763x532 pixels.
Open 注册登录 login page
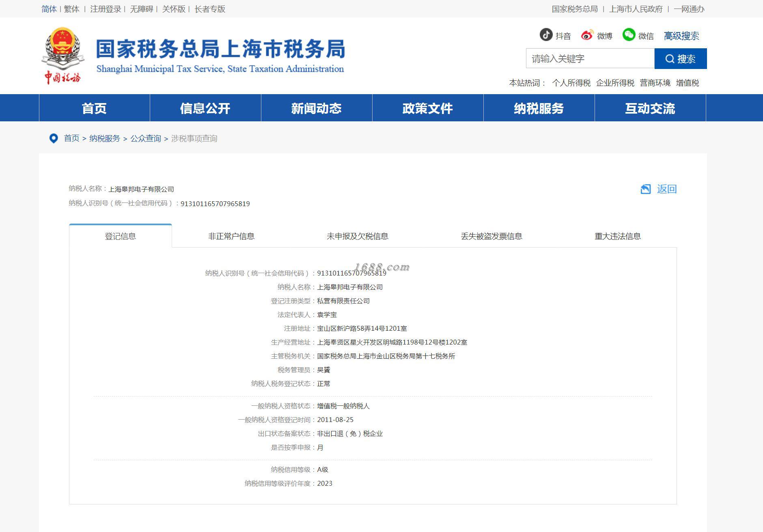coord(106,9)
